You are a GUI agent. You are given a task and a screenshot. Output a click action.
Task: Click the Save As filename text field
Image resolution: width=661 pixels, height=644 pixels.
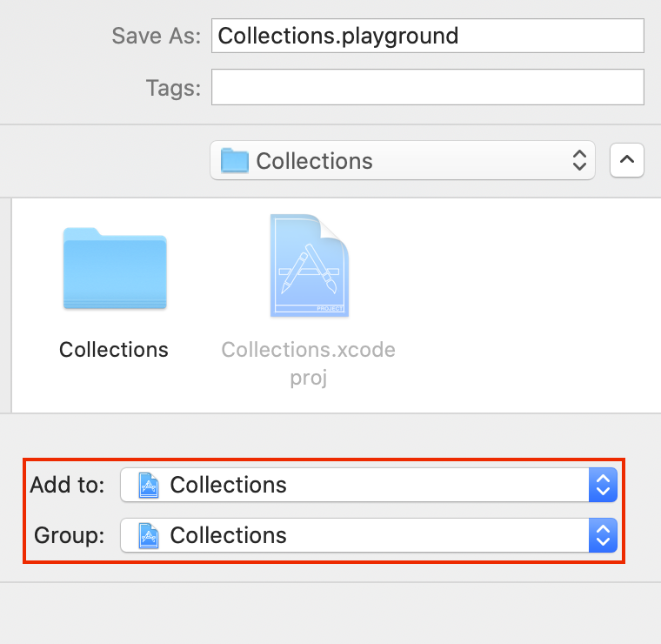tap(426, 36)
